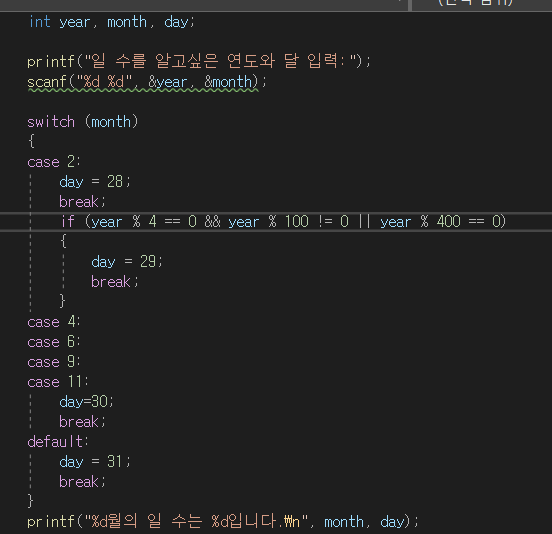
Task: Click the 'case 2:' label
Action: click(54, 162)
